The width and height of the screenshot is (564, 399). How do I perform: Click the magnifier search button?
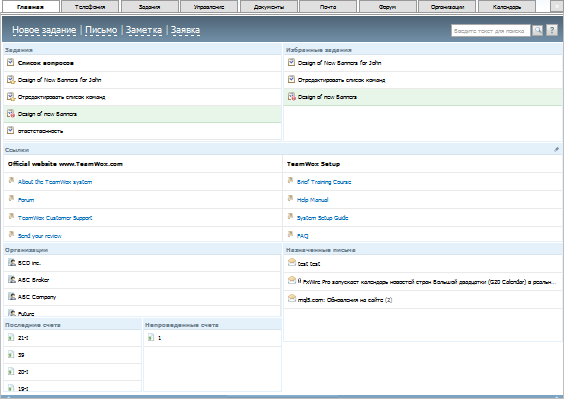(x=538, y=31)
